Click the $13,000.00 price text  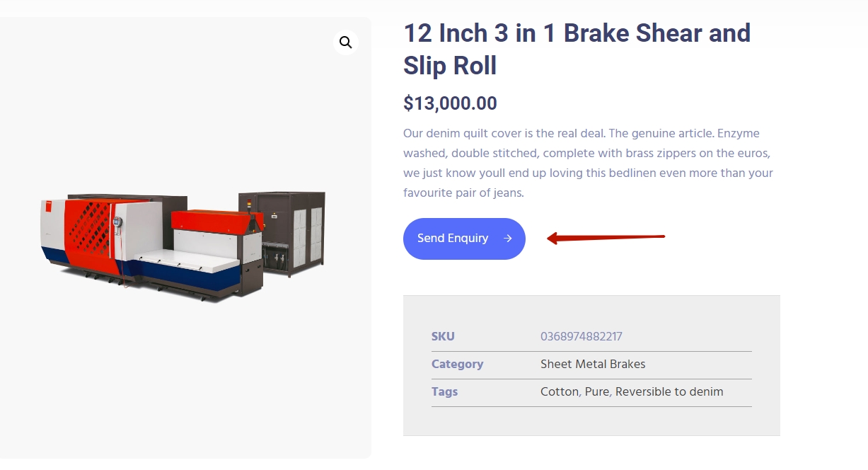point(450,103)
